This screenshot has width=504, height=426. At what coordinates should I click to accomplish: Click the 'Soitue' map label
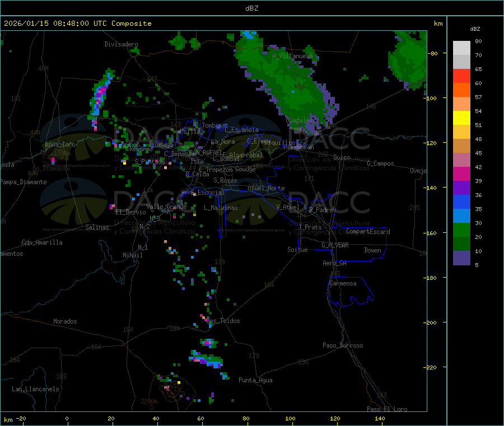pyautogui.click(x=297, y=250)
